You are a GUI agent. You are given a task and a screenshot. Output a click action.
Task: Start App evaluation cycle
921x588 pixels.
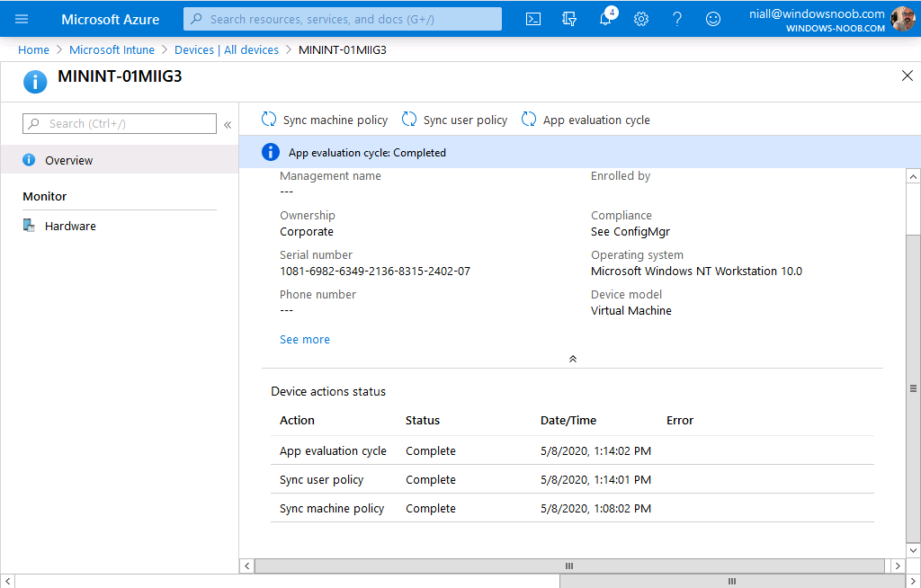click(586, 120)
